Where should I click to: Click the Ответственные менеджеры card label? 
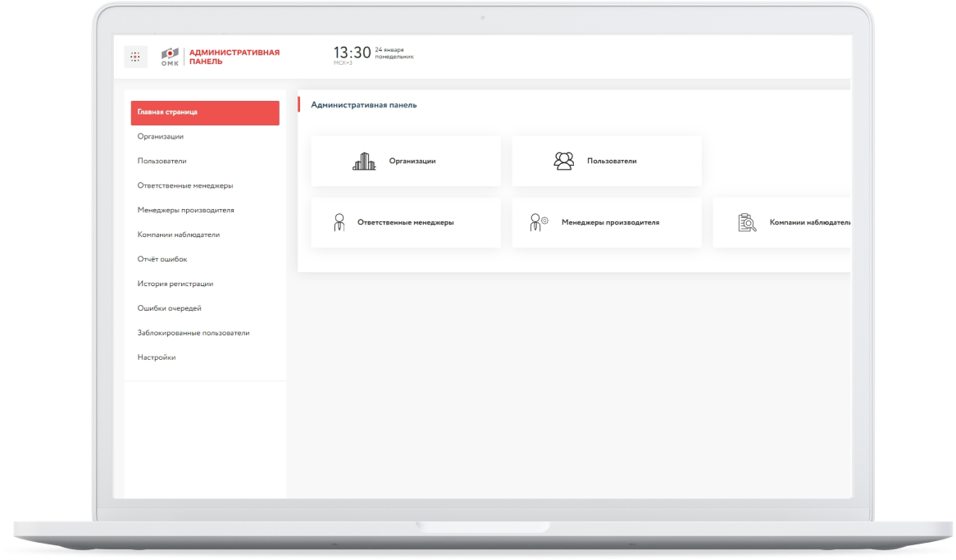(406, 222)
